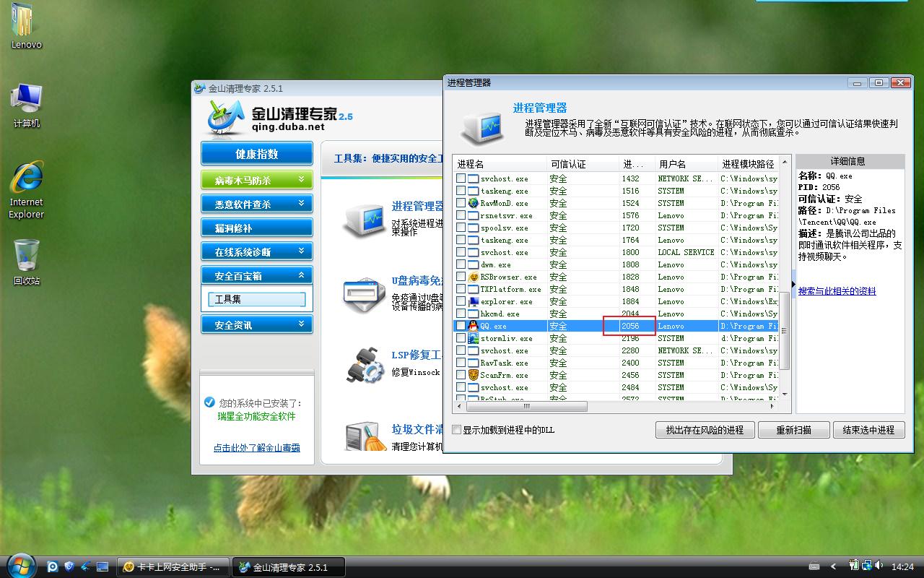Open the 点击此处了解金山毒霸 link

point(257,447)
